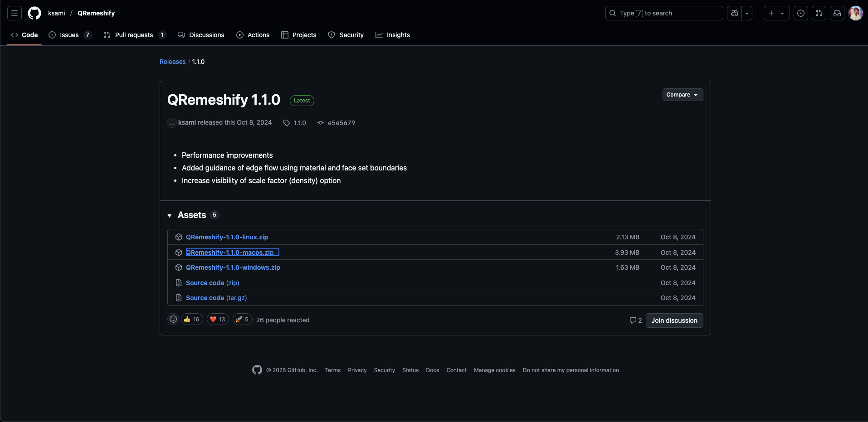
Task: Switch to the Issues tab
Action: point(70,35)
